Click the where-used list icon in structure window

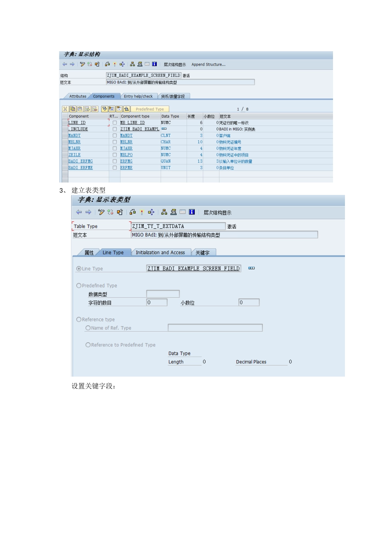click(107, 64)
